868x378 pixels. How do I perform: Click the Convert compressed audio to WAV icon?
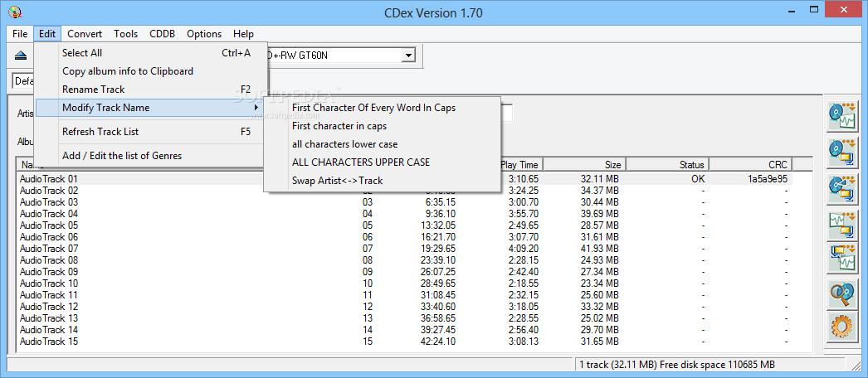coord(842,258)
